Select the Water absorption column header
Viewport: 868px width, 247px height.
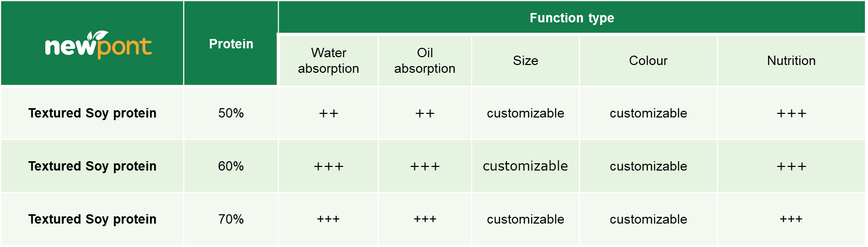pos(329,61)
